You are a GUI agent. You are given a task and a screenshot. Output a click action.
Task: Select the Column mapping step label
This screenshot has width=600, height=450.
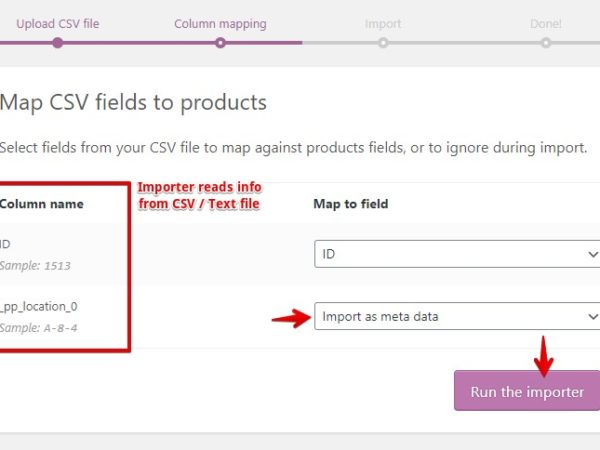pyautogui.click(x=218, y=23)
